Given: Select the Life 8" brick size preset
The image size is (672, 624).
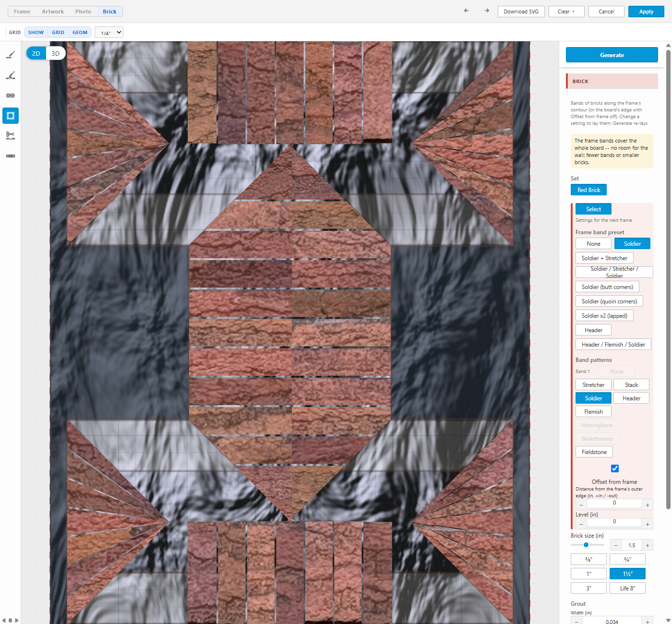Looking at the screenshot, I should point(627,588).
